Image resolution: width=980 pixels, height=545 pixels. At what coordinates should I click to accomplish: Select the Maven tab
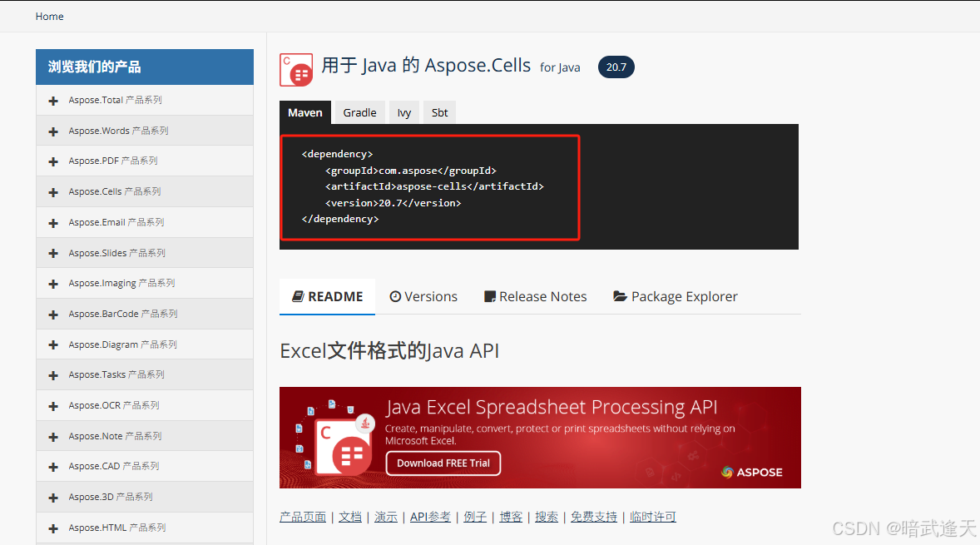pos(305,112)
